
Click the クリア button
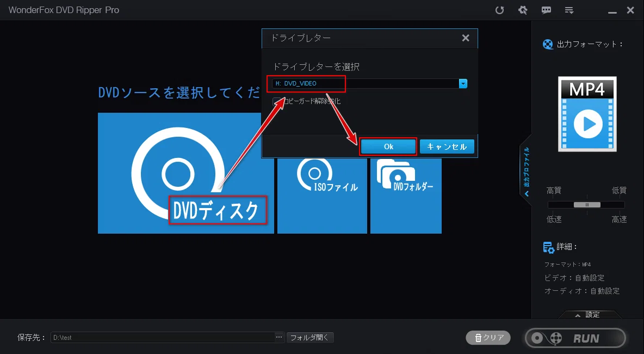pos(488,338)
